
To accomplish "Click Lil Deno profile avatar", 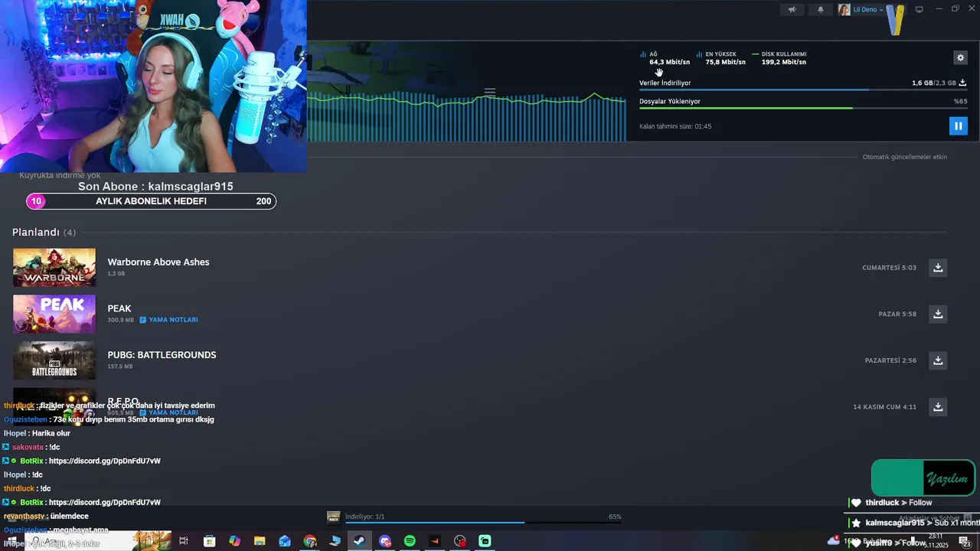I will point(844,10).
